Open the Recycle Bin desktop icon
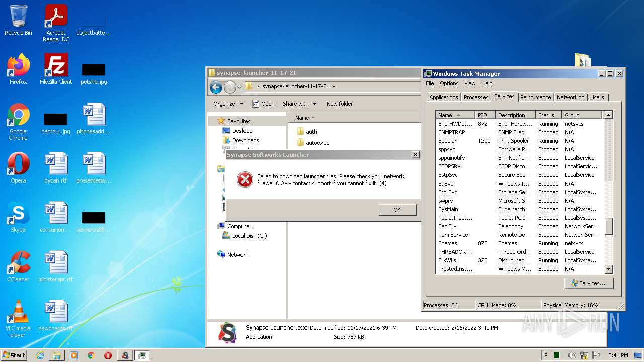This screenshot has width=644, height=362. point(18,20)
